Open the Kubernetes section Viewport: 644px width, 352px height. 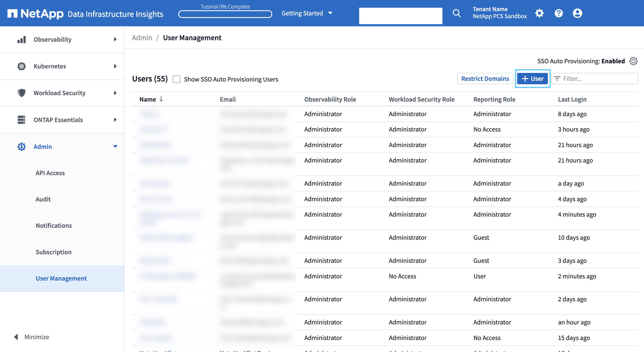coord(62,65)
